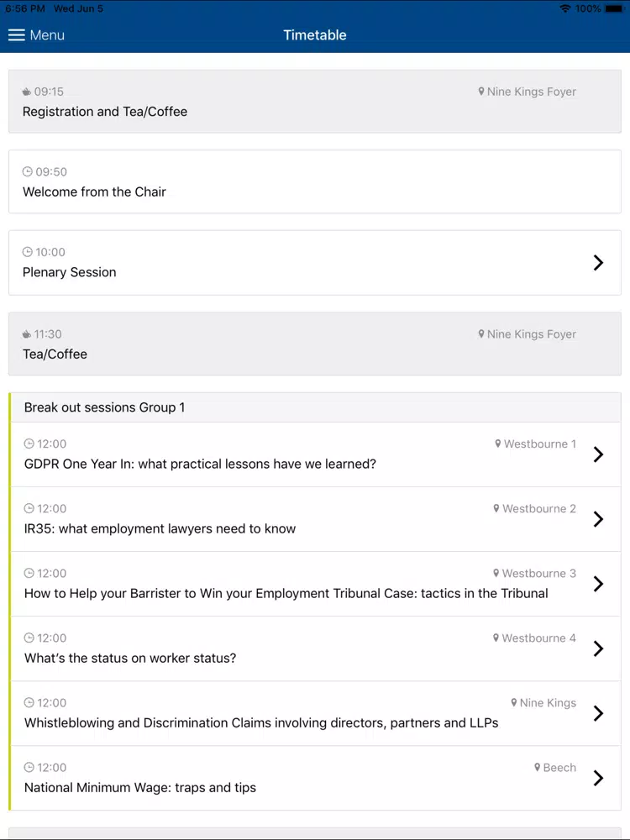This screenshot has width=630, height=840.
Task: Open GDPR One Year In chevron arrow
Action: [598, 454]
